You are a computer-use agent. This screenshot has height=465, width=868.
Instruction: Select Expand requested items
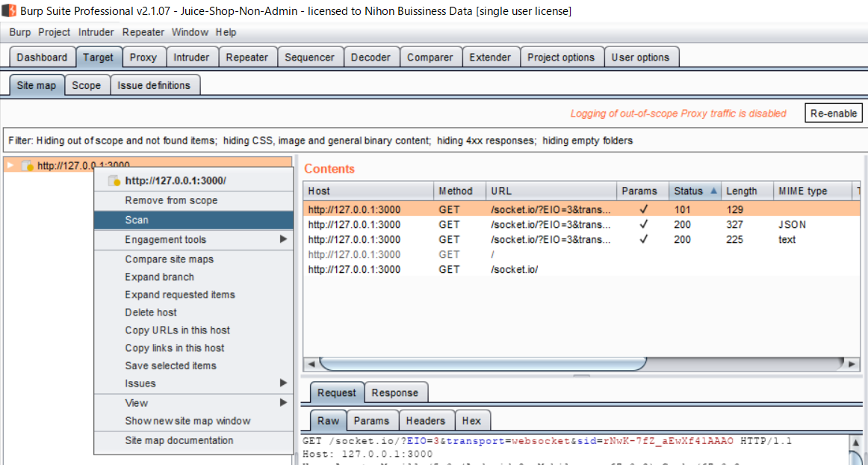click(x=193, y=295)
